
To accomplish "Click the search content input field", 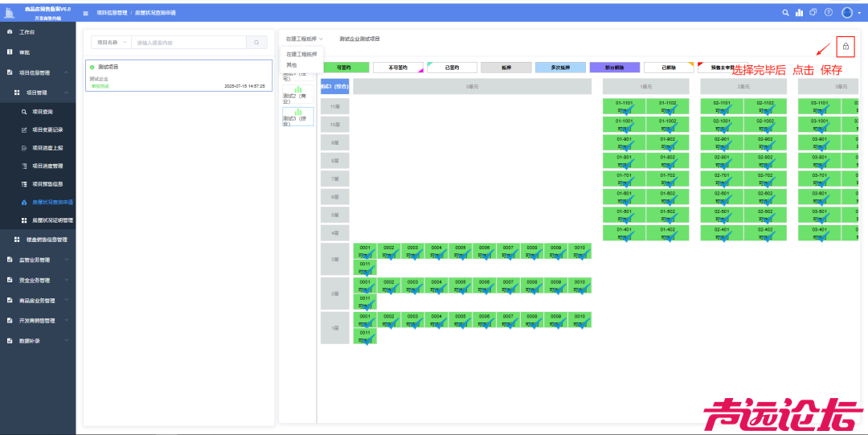I will point(189,43).
